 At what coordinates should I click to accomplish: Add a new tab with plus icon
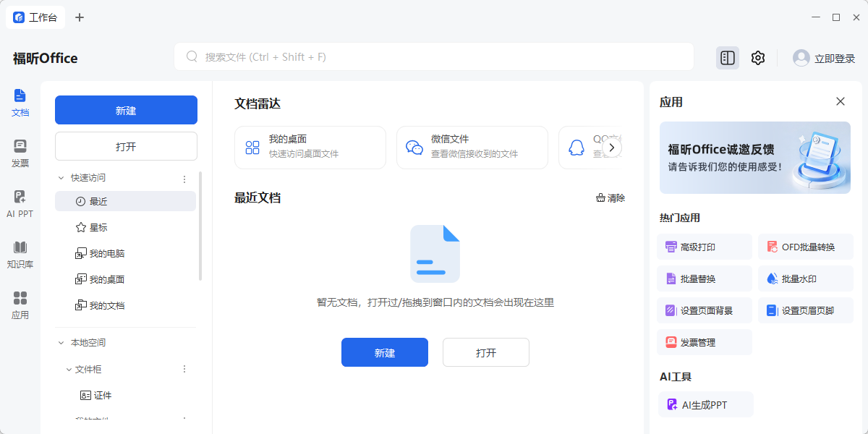coord(80,17)
